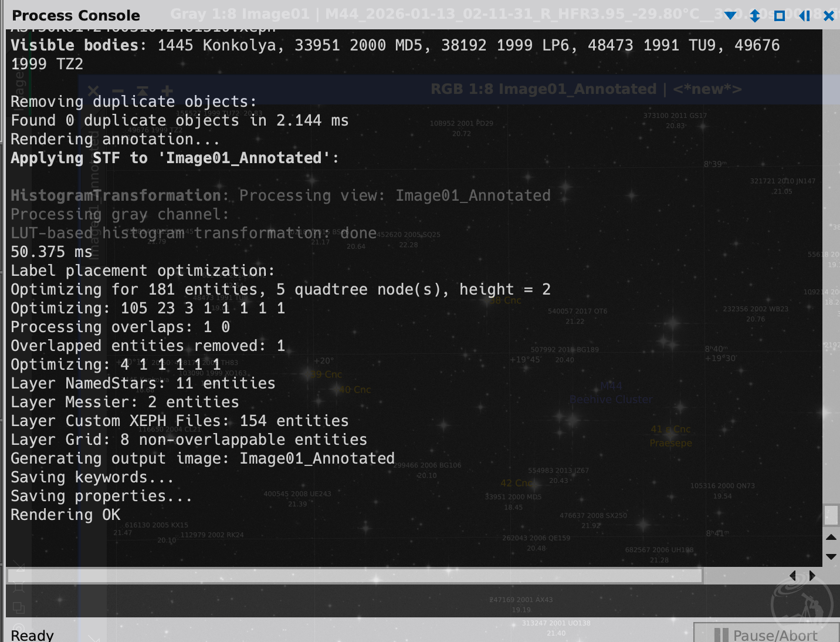Screen dimensions: 840x642
Task: Maximize the Process Console with the square icon
Action: click(780, 16)
